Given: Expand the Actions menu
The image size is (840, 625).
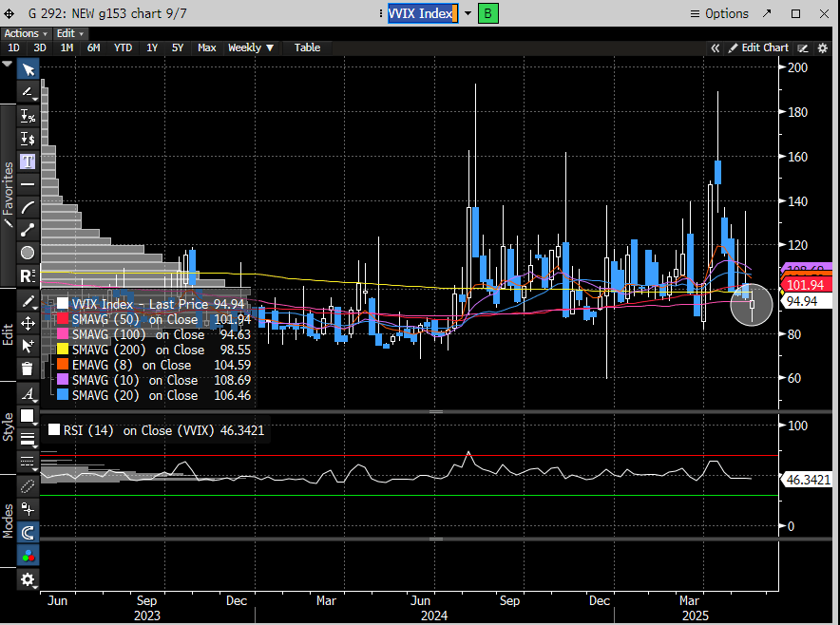Looking at the screenshot, I should click(x=25, y=33).
